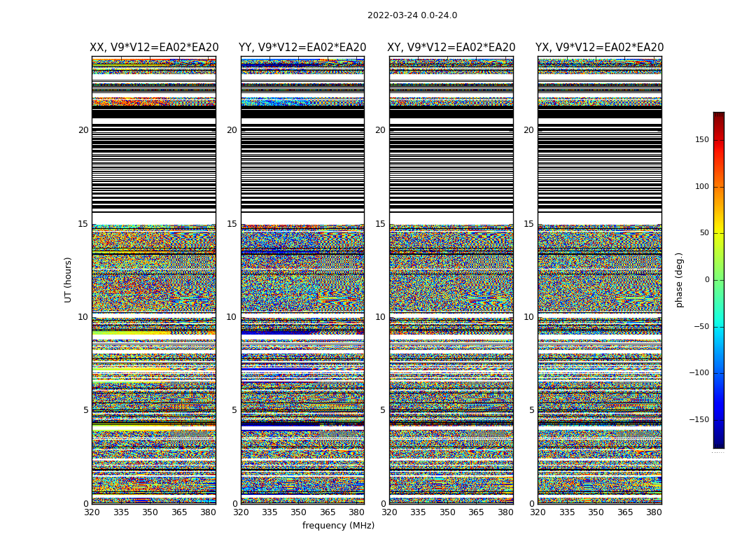Click the 380 frequency tick under XX panel
The height and width of the screenshot is (560, 735).
[208, 512]
